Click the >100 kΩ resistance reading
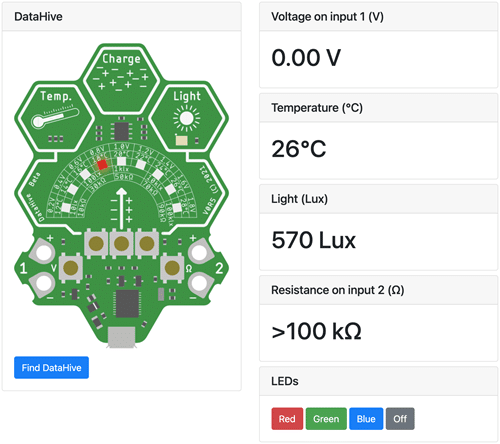Viewport: 500px width, 444px height. point(316,331)
